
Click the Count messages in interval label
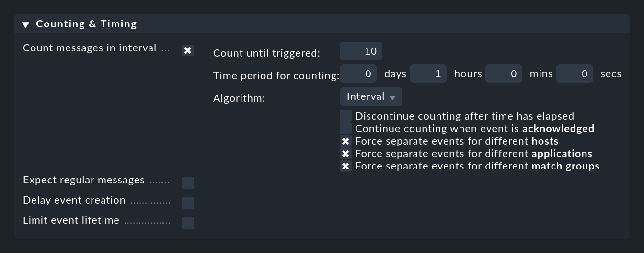pos(90,48)
